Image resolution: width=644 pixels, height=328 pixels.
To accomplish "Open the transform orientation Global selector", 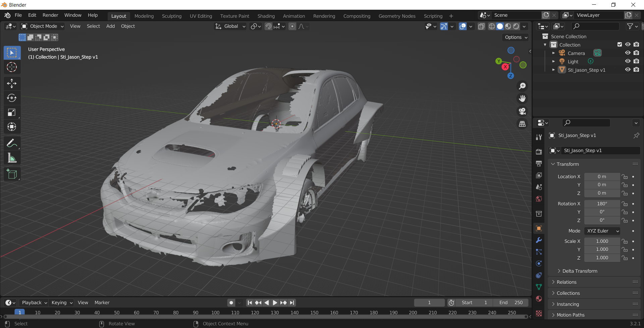I will click(230, 26).
